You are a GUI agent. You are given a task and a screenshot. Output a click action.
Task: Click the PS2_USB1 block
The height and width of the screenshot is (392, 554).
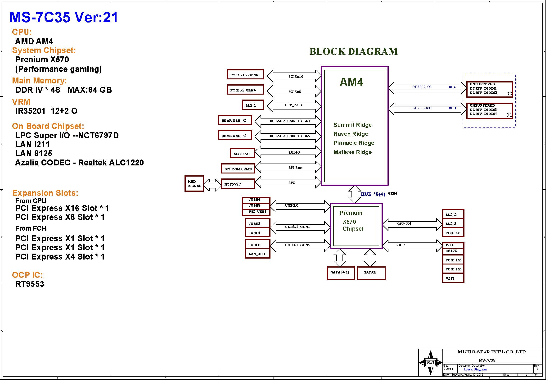point(256,212)
